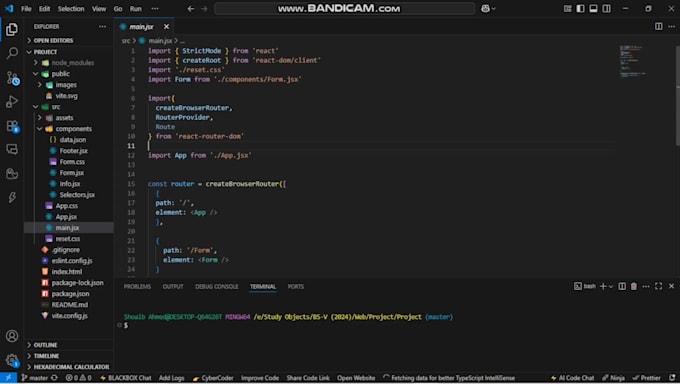The image size is (680, 384).
Task: Create new terminal with plus icon
Action: click(603, 286)
